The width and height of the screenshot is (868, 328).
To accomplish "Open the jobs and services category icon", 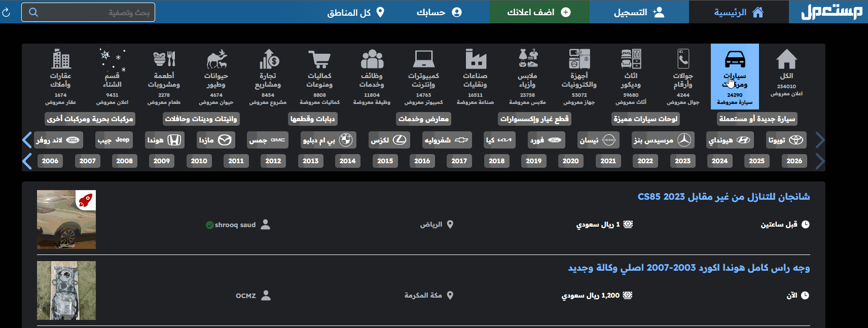I will (372, 60).
